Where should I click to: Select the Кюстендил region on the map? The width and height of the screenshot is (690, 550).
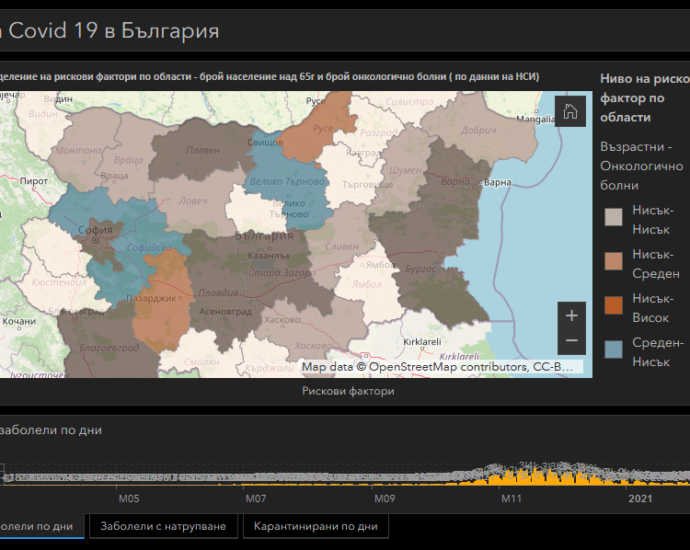(x=59, y=282)
